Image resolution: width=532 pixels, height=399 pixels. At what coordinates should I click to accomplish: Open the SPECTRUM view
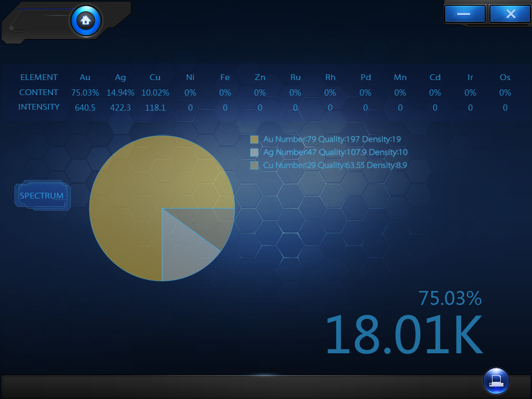pyautogui.click(x=43, y=195)
